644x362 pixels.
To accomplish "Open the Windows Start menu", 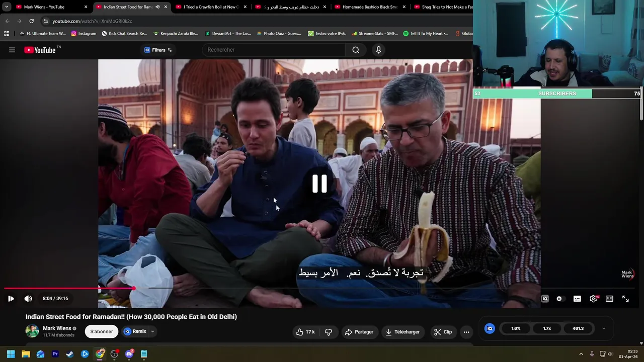I will point(11,354).
